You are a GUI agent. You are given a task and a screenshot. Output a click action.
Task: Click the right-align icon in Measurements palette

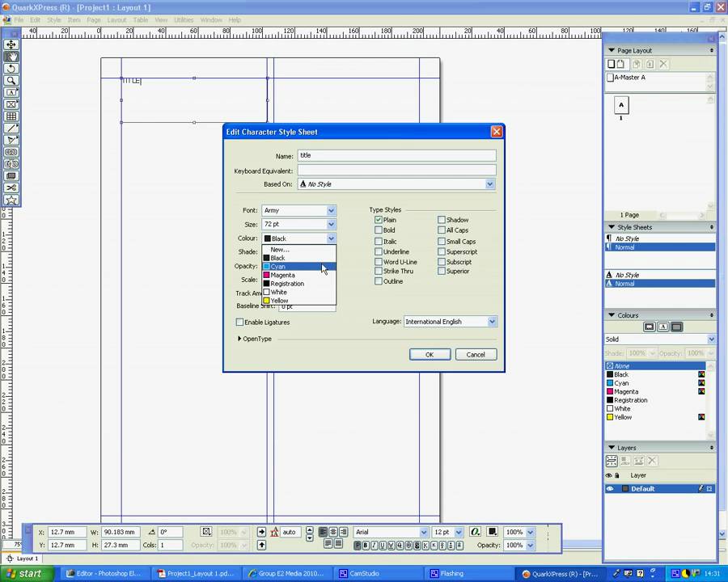pyautogui.click(x=344, y=532)
